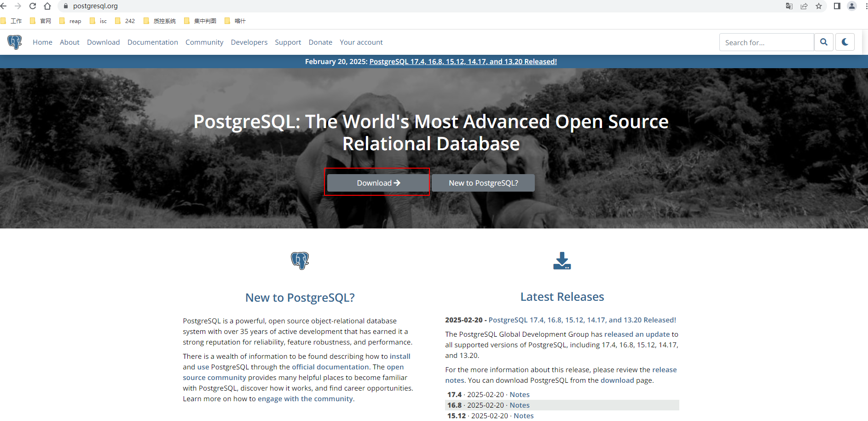Click the PostgreSQL elephant logo
The height and width of the screenshot is (421, 868).
[14, 42]
